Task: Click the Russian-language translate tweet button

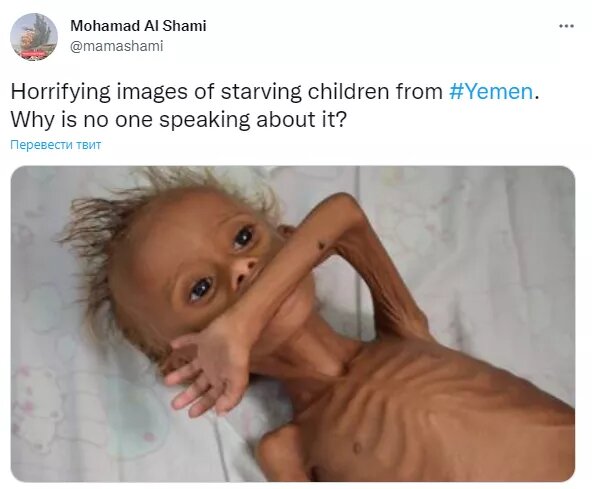Action: pyautogui.click(x=56, y=145)
